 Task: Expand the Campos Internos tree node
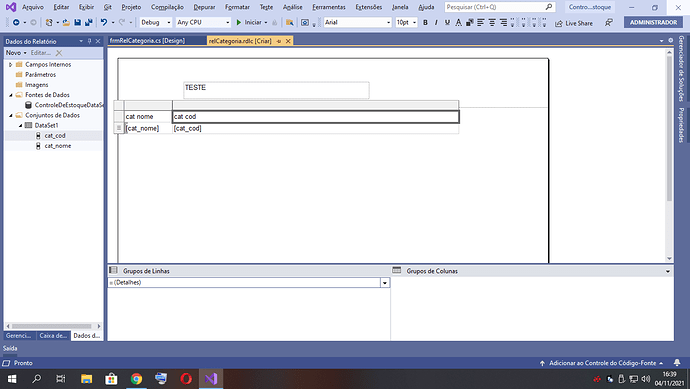(11, 65)
